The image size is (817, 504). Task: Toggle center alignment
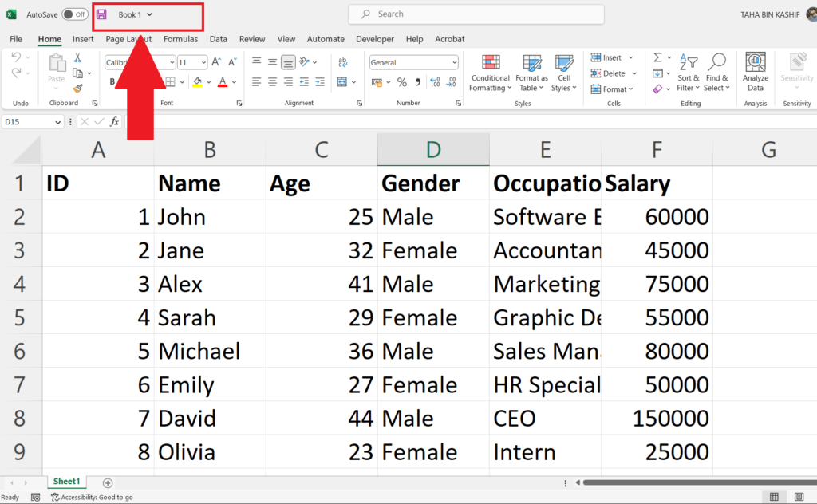click(272, 81)
